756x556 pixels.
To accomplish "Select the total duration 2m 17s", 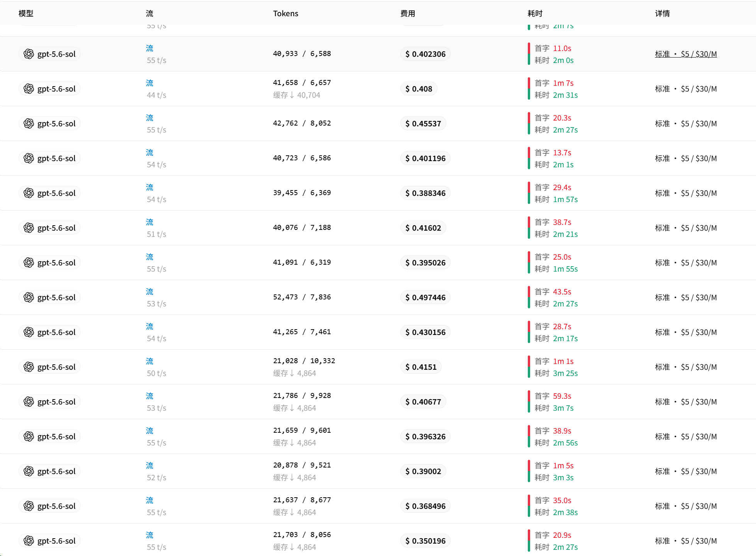I will click(x=565, y=338).
